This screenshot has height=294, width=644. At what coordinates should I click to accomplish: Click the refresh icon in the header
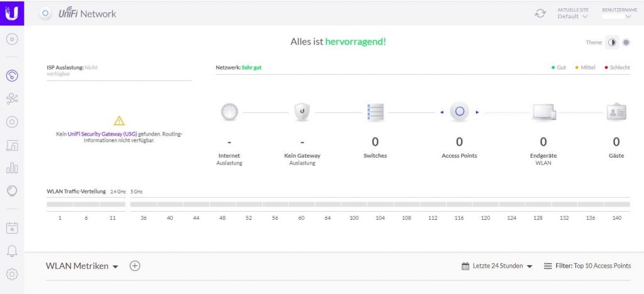(x=540, y=14)
